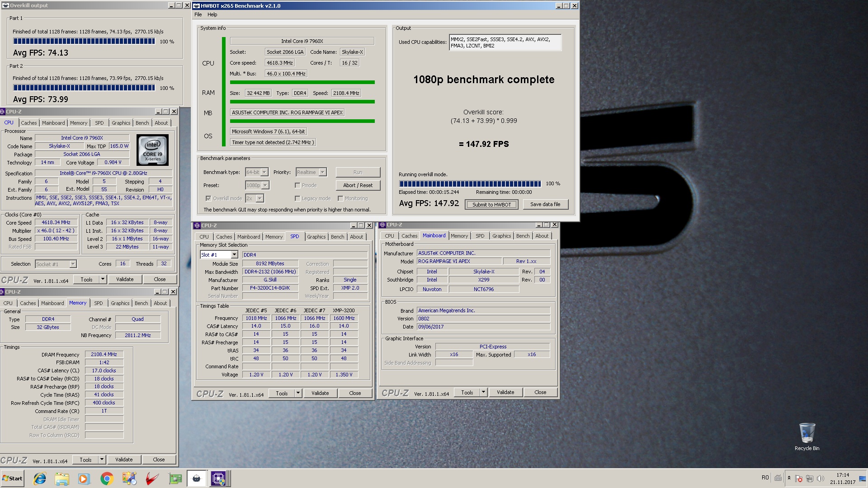The height and width of the screenshot is (488, 868).
Task: Click the Part 1 progress bar
Action: click(84, 42)
